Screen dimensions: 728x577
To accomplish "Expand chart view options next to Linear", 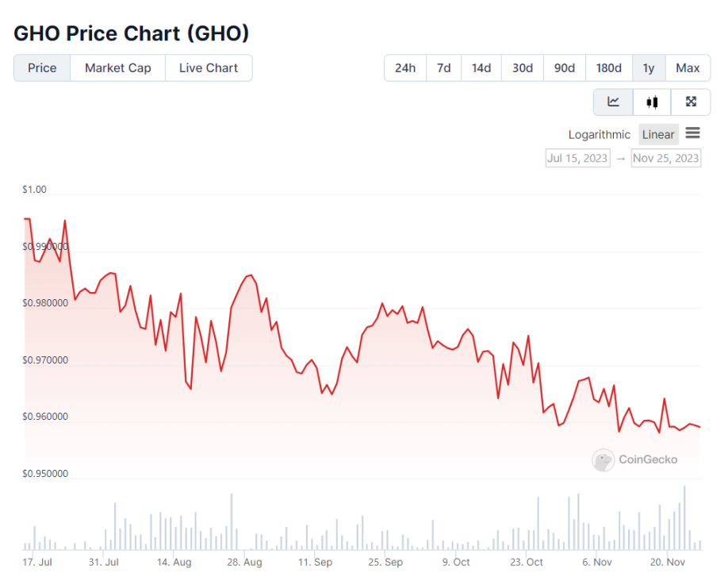I will click(x=692, y=133).
